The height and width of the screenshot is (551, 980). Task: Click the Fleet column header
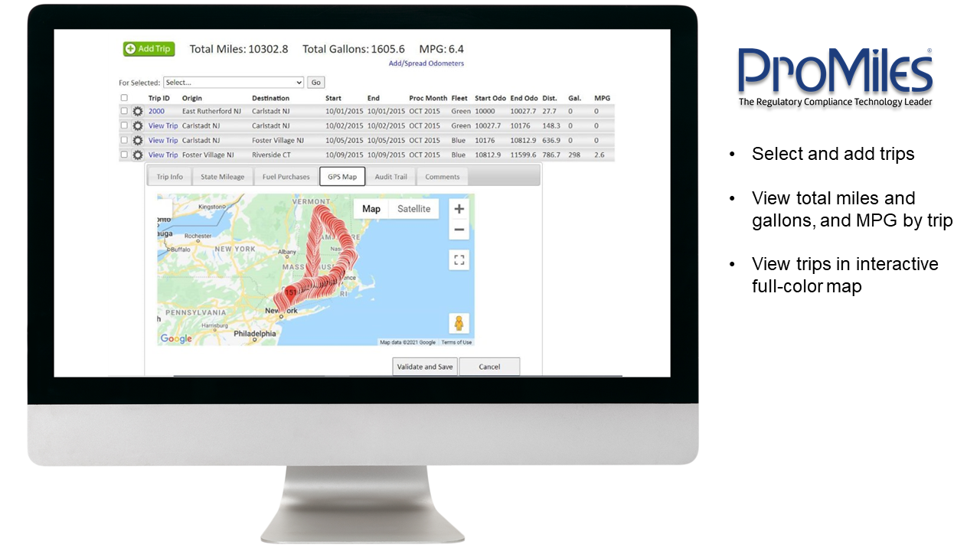click(x=459, y=98)
